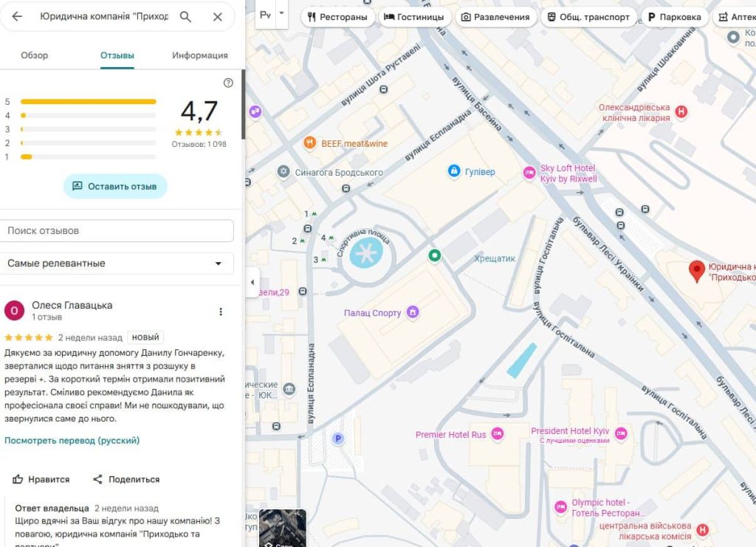Filter reviews by 5-star rating bar
Viewport: 756px width, 547px height.
click(89, 102)
